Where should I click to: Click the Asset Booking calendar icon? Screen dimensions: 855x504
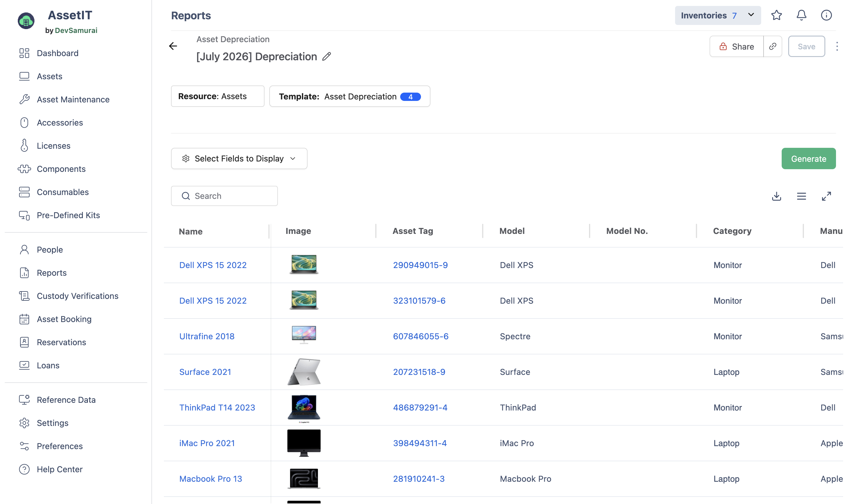tap(24, 319)
